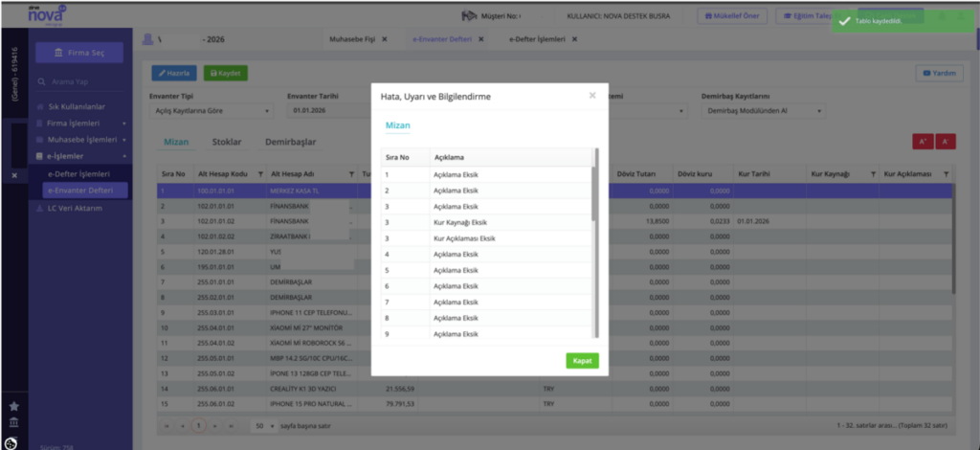
Task: Open e-Defter İşlemleri in the sidebar
Action: click(x=79, y=173)
